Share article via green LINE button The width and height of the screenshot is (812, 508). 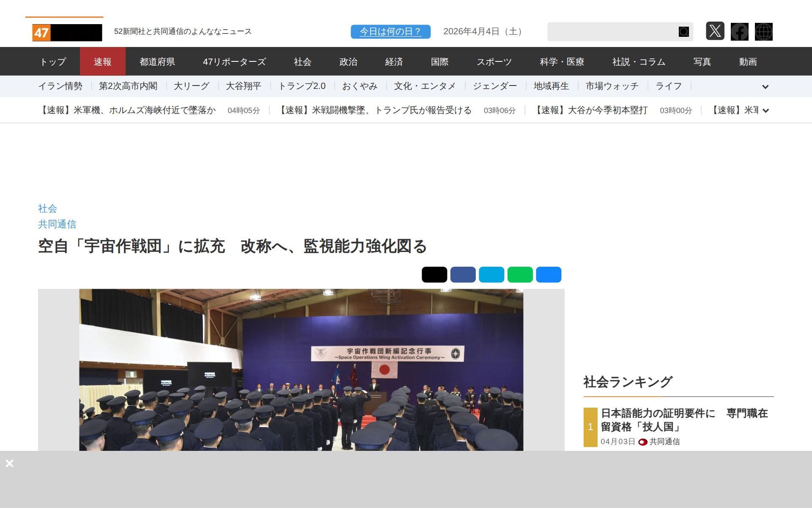tap(520, 274)
